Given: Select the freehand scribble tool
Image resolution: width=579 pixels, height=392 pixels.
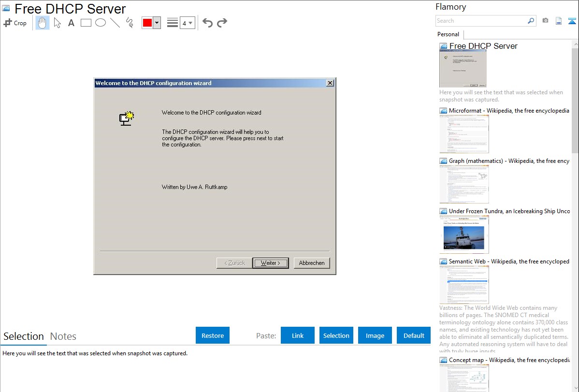Looking at the screenshot, I should click(x=130, y=23).
